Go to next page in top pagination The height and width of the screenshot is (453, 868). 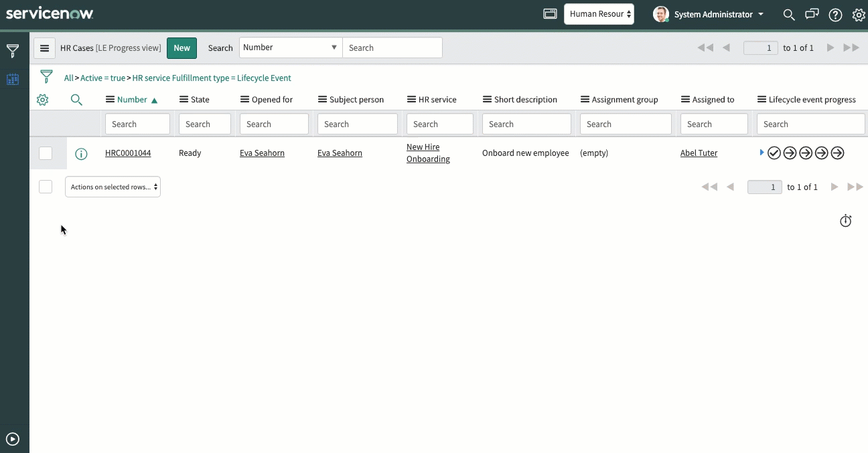[830, 48]
